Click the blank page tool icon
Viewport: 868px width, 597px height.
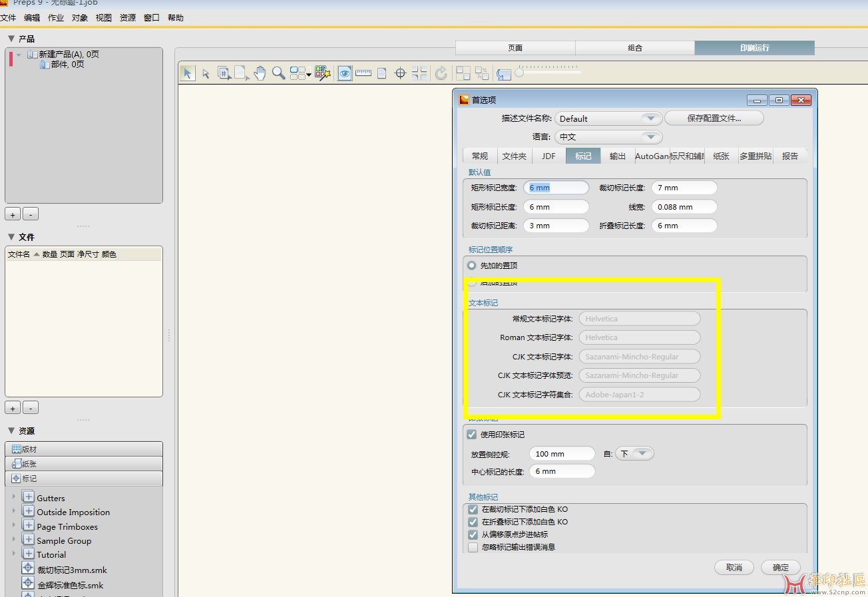click(242, 73)
